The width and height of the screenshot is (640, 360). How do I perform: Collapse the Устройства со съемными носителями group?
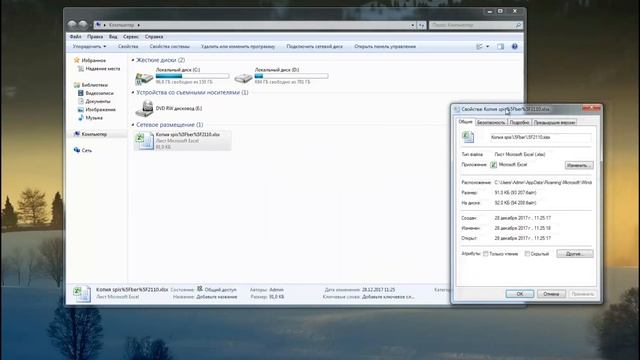pos(133,93)
